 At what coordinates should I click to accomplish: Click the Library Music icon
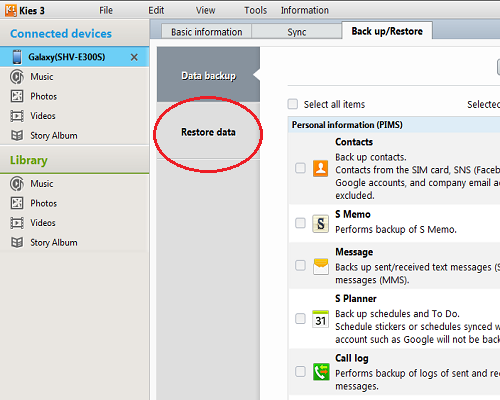tap(17, 184)
